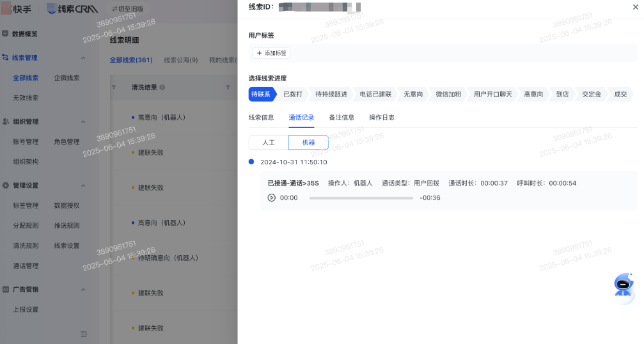Click the 线索管理 sidebar icon
Viewport: 644px width, 344px height.
pyautogui.click(x=5, y=58)
